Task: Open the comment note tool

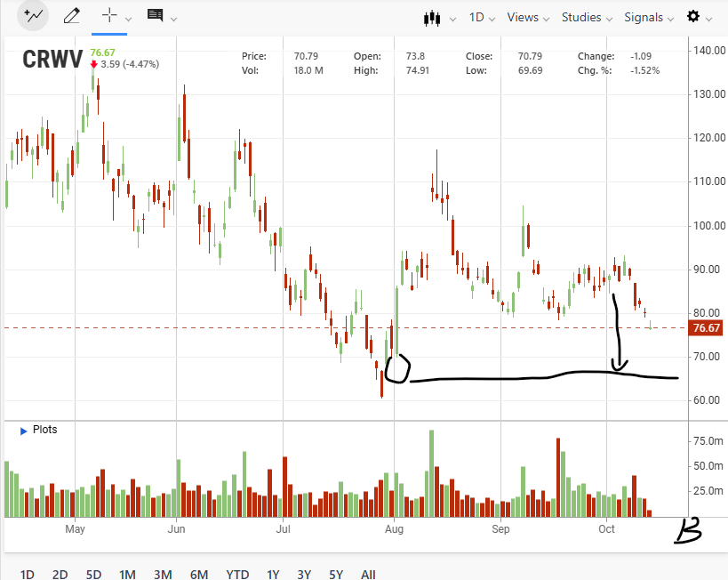Action: tap(155, 15)
